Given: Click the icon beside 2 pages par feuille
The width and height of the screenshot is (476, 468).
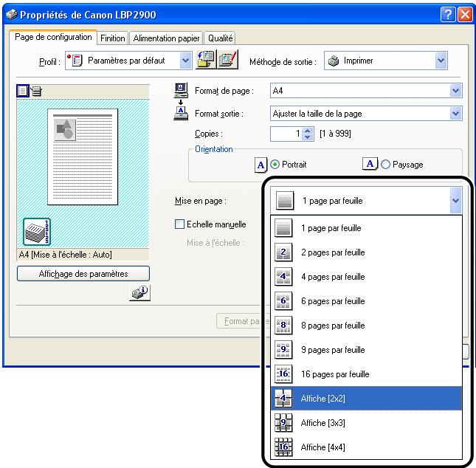Looking at the screenshot, I should [283, 252].
